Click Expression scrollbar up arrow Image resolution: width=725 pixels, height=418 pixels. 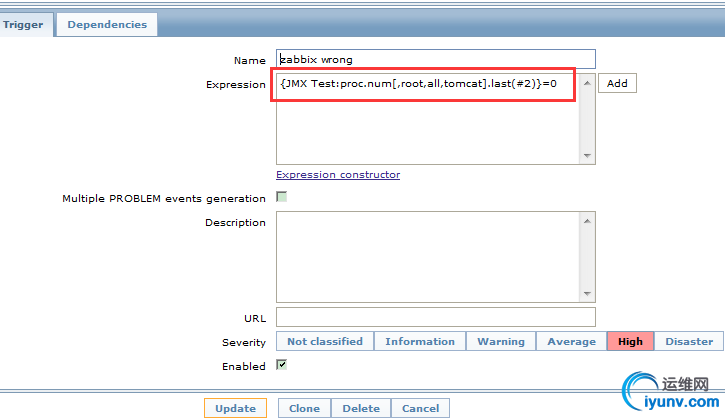coord(587,83)
